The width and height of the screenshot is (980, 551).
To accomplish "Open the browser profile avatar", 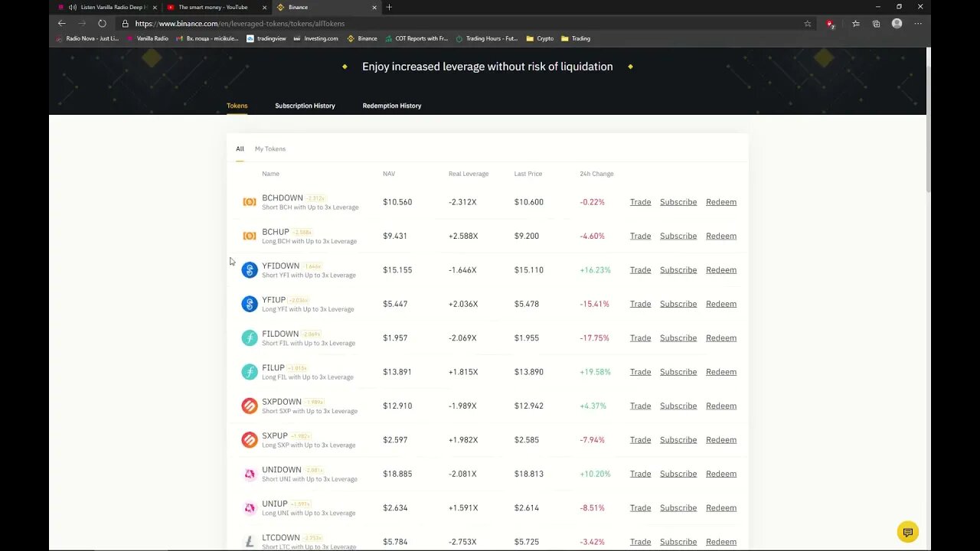I will tap(897, 24).
